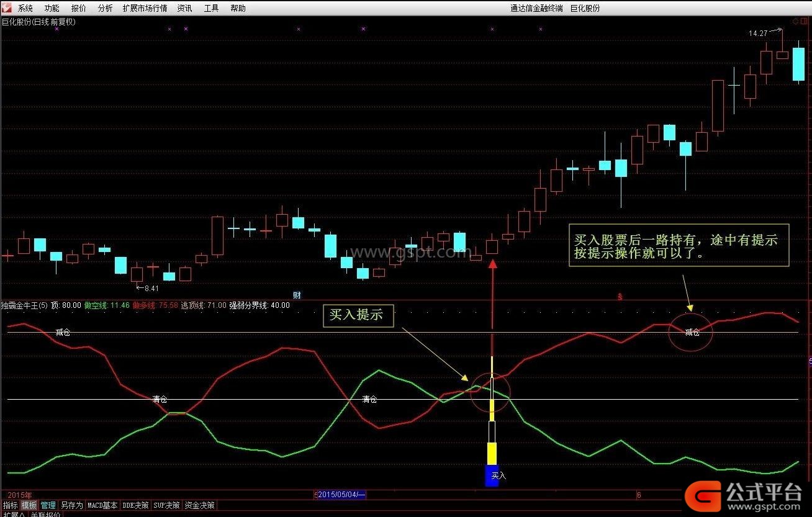Open the 功能 menu

(x=52, y=8)
